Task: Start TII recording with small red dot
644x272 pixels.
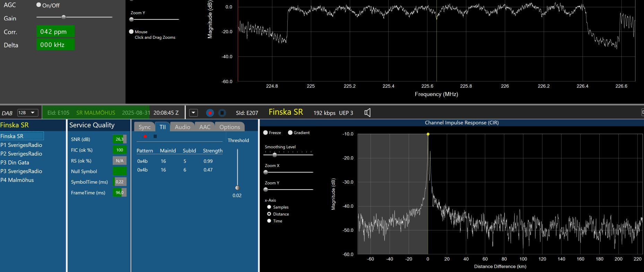Action: 145,137
